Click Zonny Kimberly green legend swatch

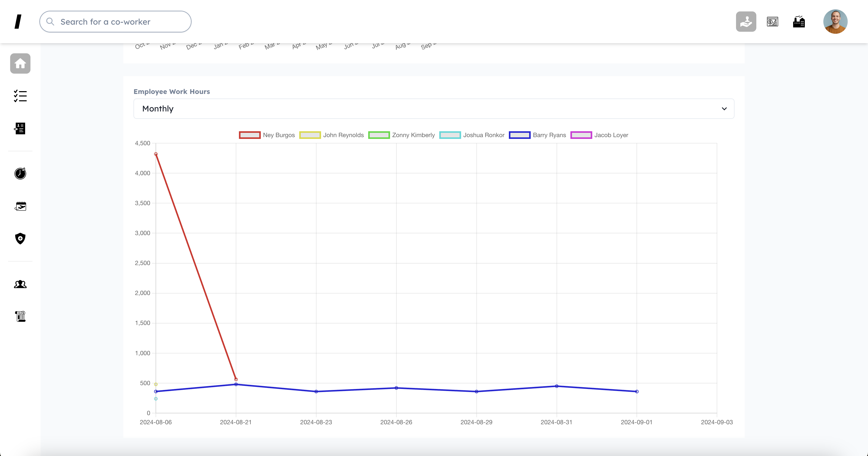[x=379, y=135]
